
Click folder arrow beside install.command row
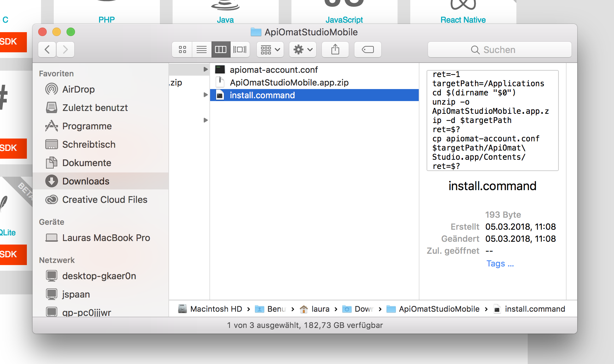205,95
